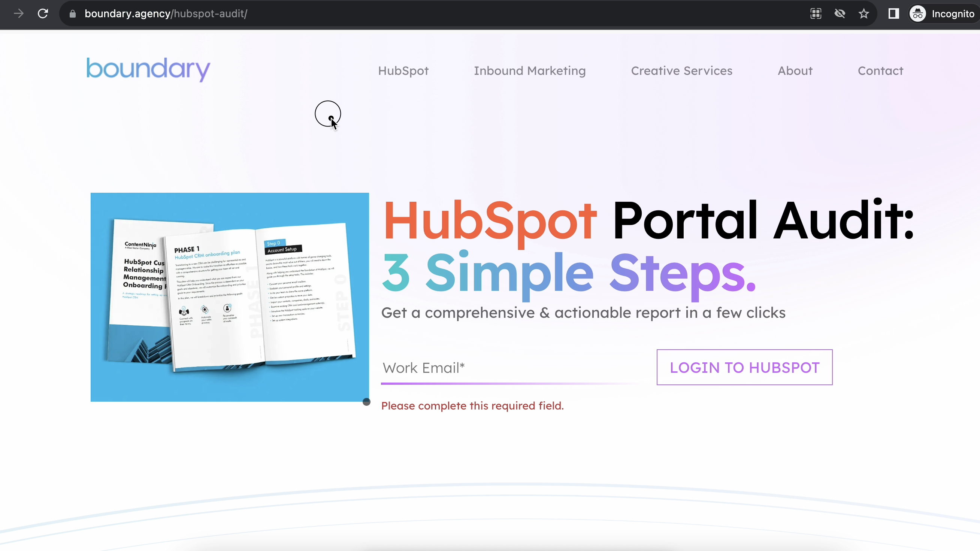Click LOGIN TO HUBSPOT button
Image resolution: width=980 pixels, height=551 pixels.
[x=744, y=367]
